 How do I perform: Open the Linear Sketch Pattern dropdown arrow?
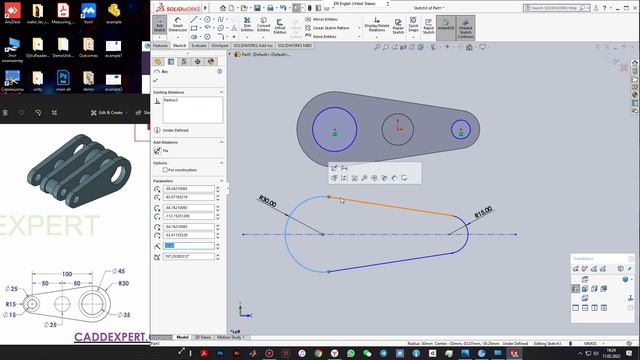click(359, 28)
